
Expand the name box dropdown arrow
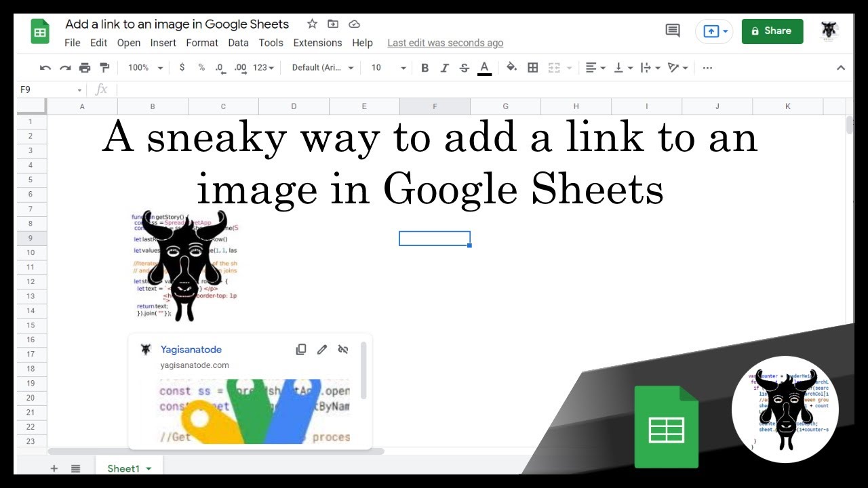click(x=79, y=90)
